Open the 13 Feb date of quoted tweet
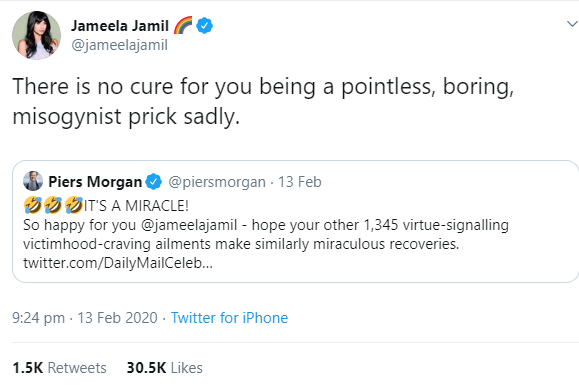The height and width of the screenshot is (389, 579). (x=300, y=182)
